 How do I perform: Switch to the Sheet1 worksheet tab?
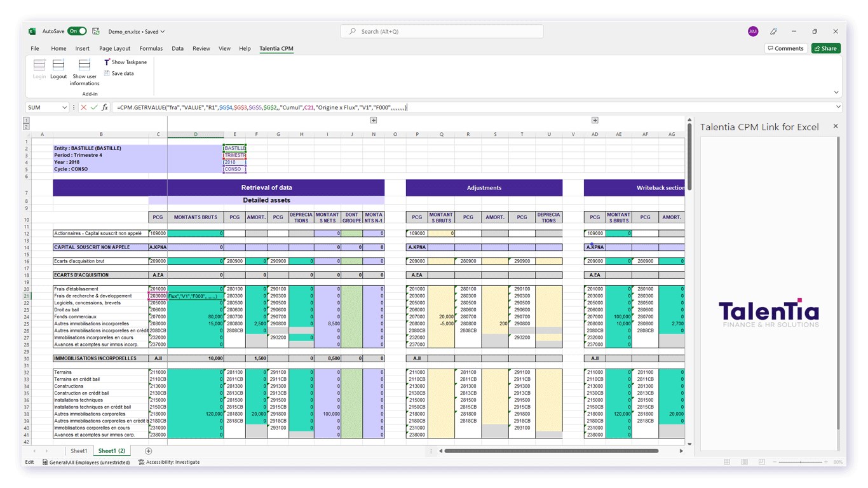click(79, 451)
